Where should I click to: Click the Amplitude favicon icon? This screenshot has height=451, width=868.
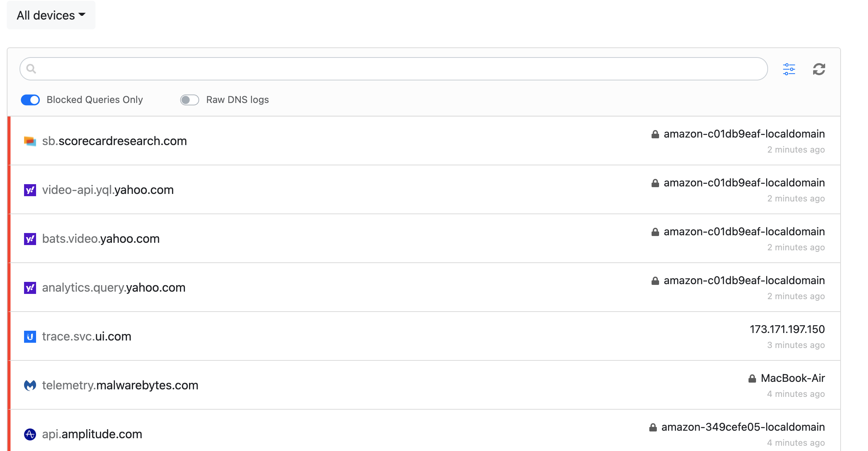(30, 434)
